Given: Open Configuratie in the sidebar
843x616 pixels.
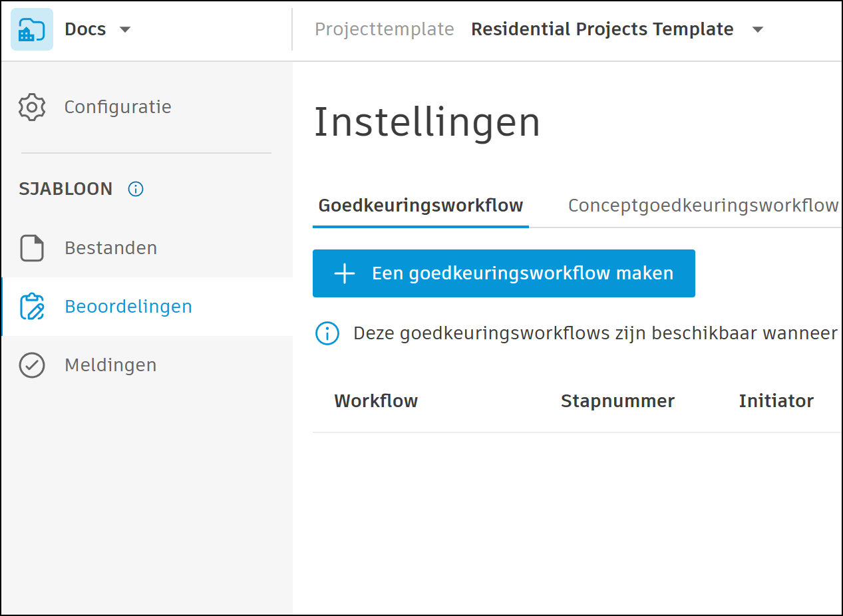Looking at the screenshot, I should (118, 107).
